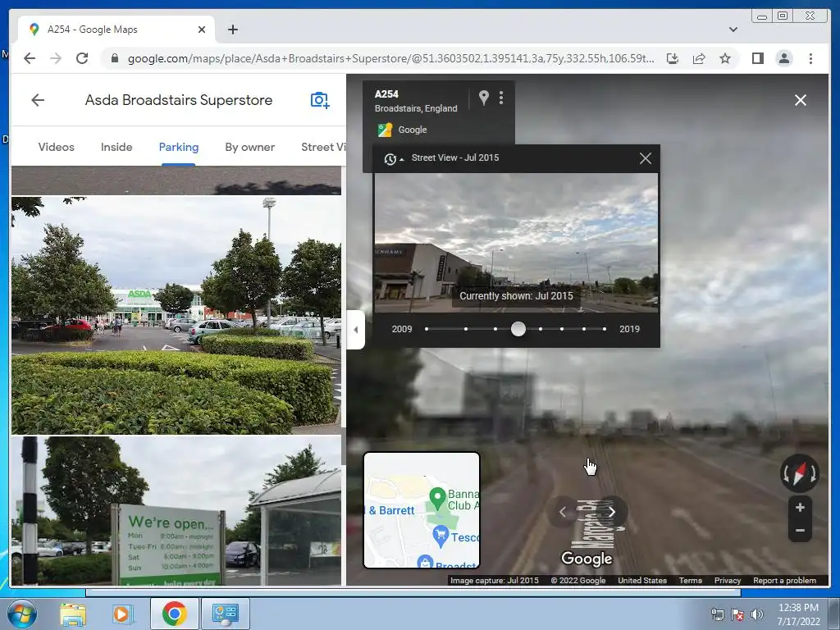
Task: Rotate view using compass
Action: (x=799, y=473)
